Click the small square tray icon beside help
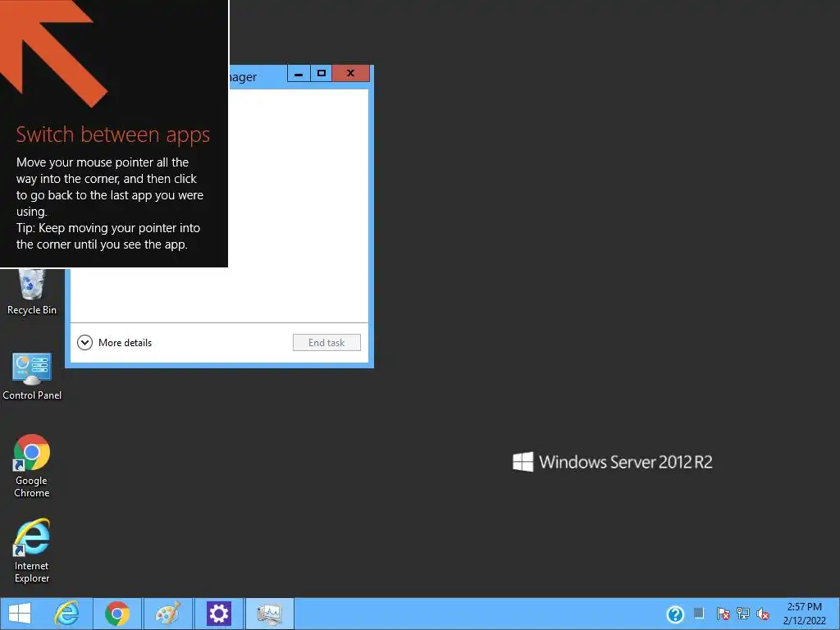This screenshot has height=630, width=840. point(699,613)
